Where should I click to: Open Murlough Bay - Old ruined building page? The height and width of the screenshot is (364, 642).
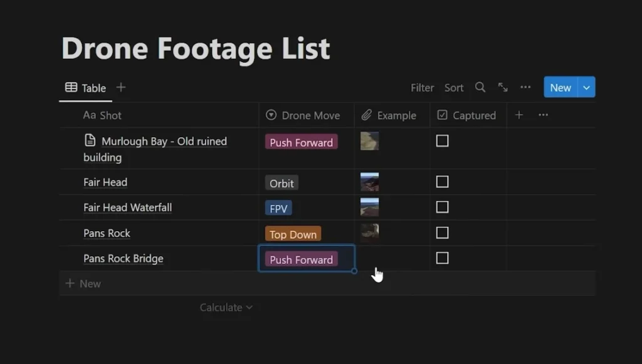pyautogui.click(x=155, y=149)
